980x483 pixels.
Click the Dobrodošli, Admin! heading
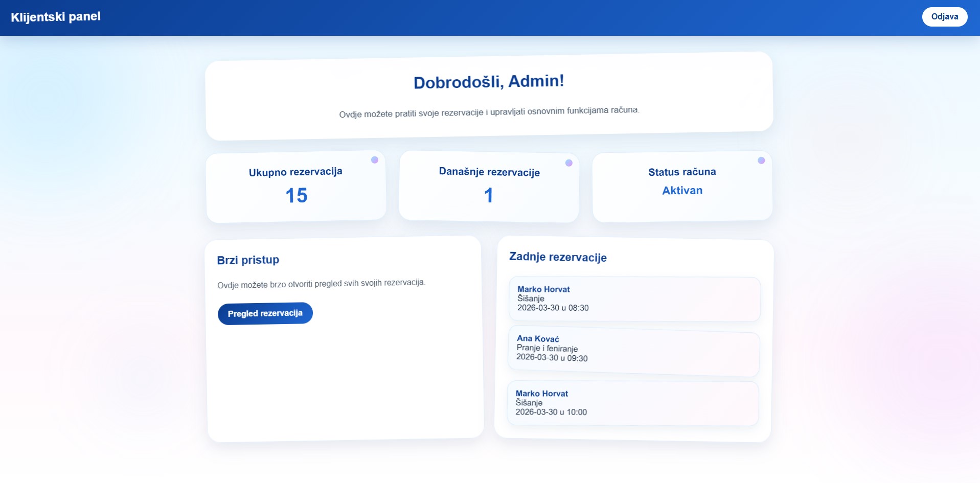click(x=489, y=82)
